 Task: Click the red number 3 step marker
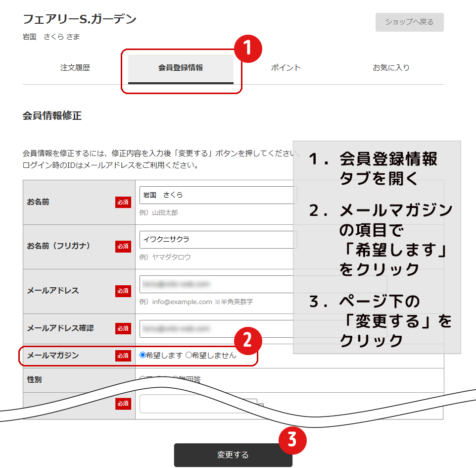click(292, 439)
